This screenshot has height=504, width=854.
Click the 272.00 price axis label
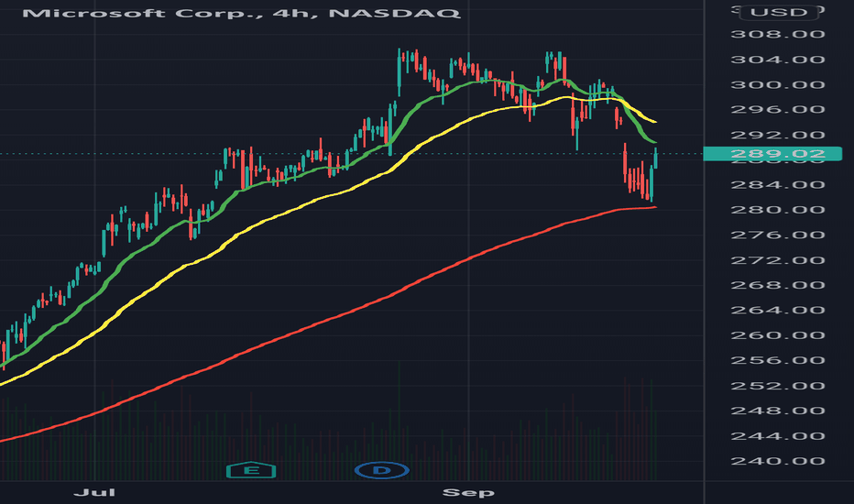click(778, 260)
